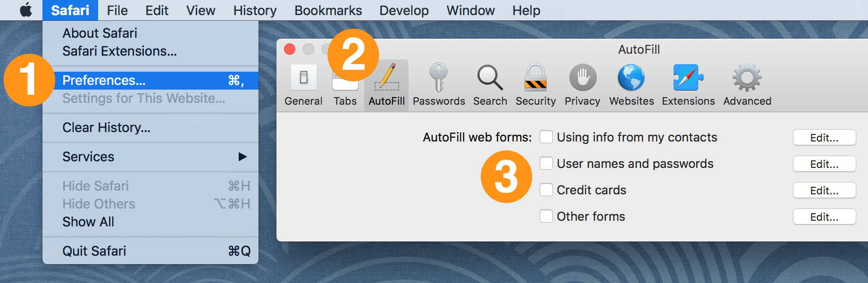Open the Help menu
This screenshot has width=868, height=283.
click(x=526, y=10)
